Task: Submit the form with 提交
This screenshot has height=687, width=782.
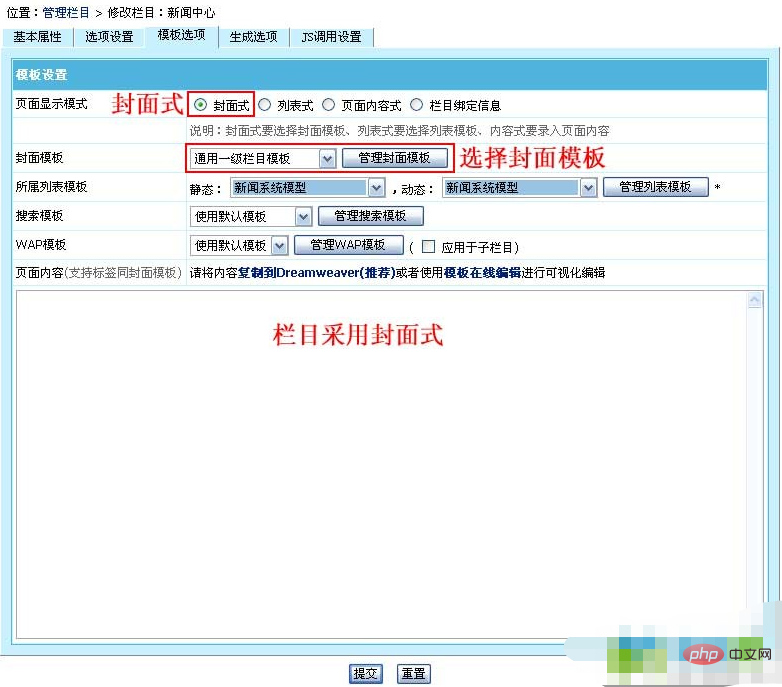Action: (x=366, y=674)
